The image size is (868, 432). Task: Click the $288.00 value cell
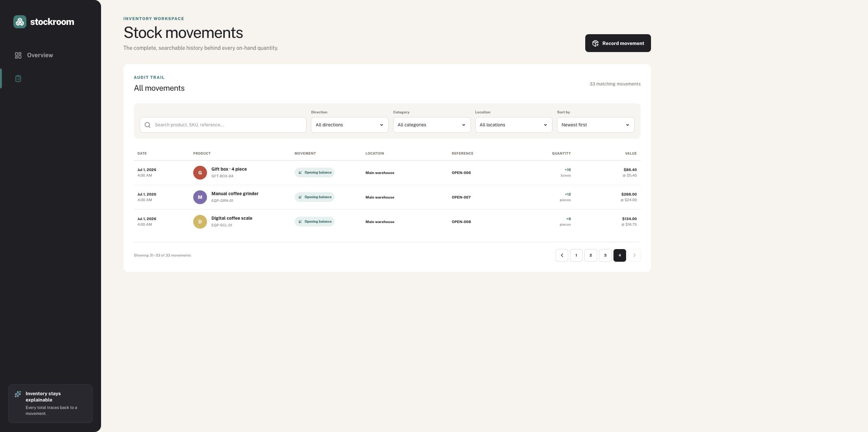pos(628,197)
